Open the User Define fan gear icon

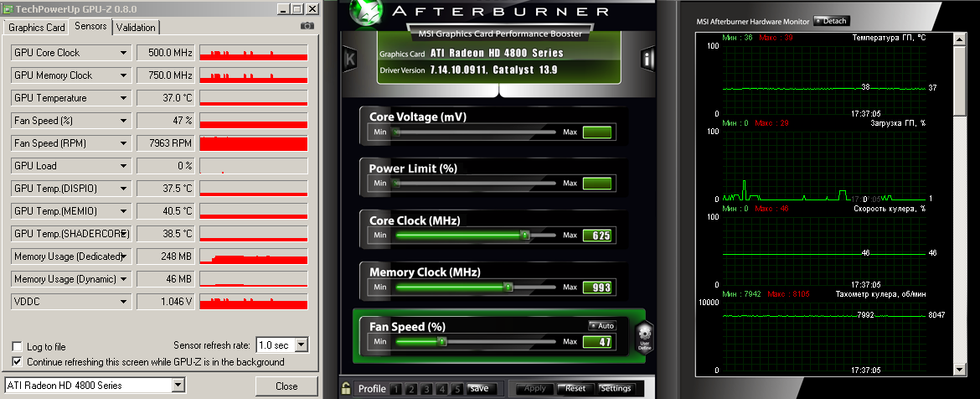point(644,338)
